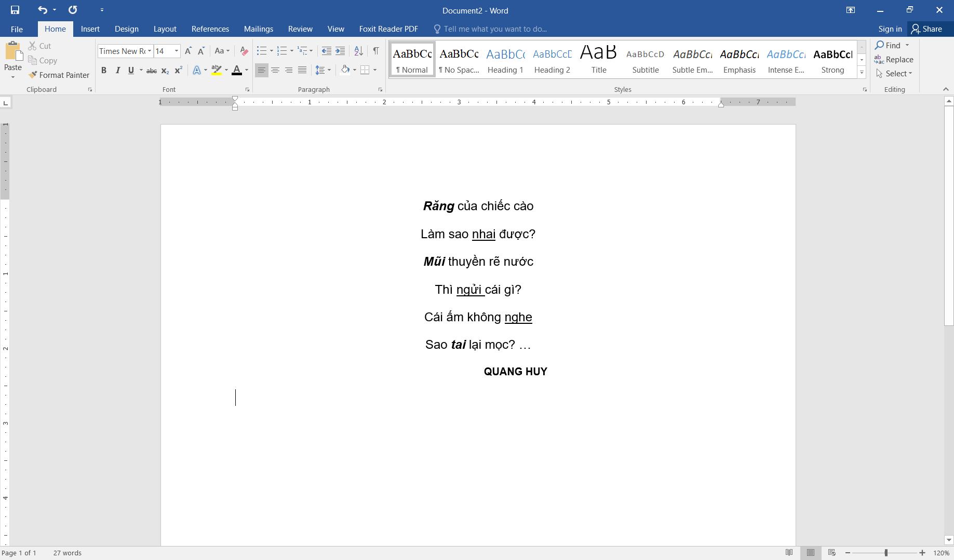954x560 pixels.
Task: Save the document with the floppy icon
Action: [x=15, y=10]
